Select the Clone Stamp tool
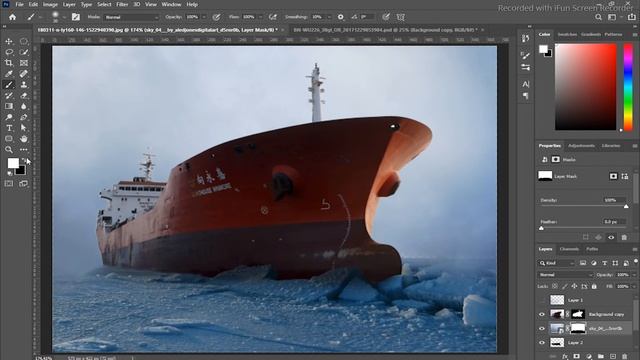Screen dimensions: 640x360 [x=24, y=84]
